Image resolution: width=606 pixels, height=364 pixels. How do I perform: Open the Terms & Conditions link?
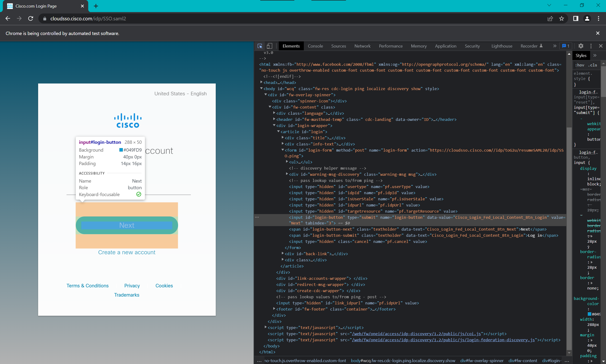pyautogui.click(x=87, y=286)
